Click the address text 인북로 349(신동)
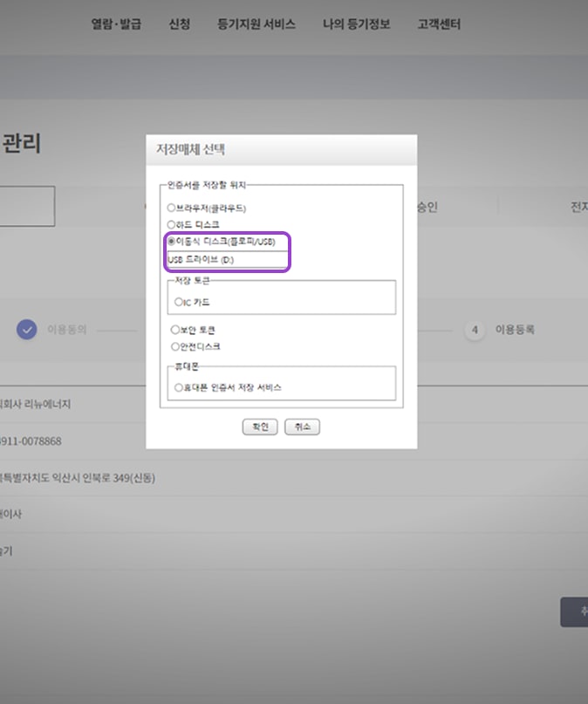Screen dimensions: 588x704 click(119, 478)
